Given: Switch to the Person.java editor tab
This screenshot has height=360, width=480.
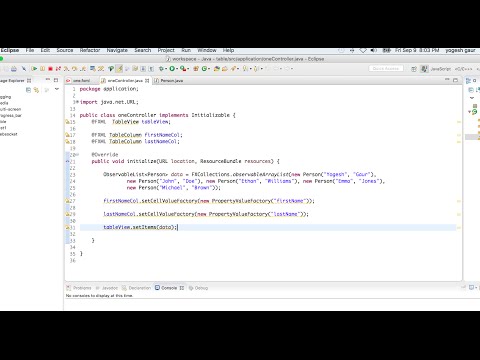Looking at the screenshot, I should (172, 81).
